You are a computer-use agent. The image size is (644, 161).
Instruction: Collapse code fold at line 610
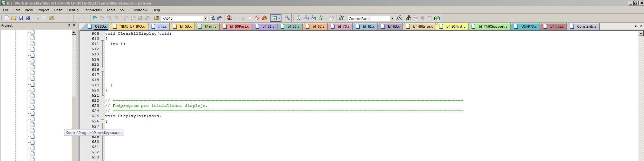[103, 39]
